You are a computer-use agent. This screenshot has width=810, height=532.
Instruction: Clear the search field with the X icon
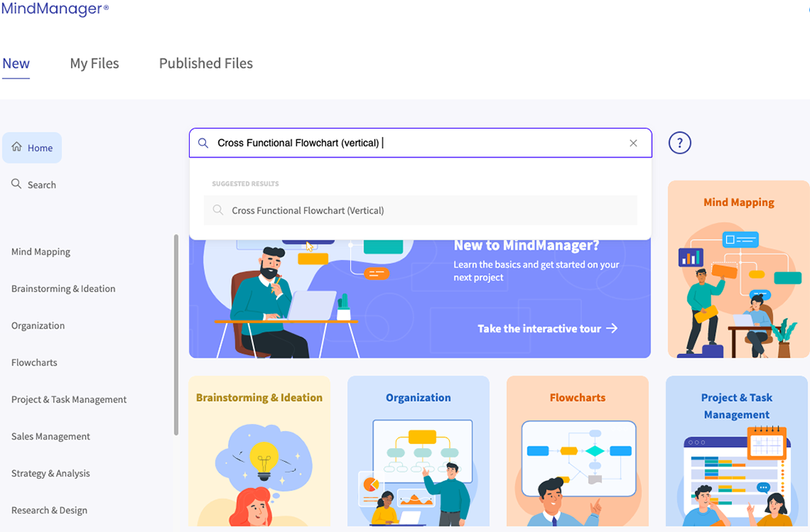pos(633,143)
